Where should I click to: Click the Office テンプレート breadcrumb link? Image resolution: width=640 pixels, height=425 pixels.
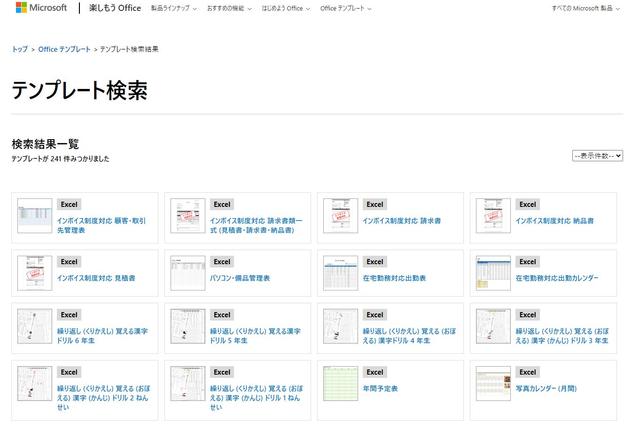point(64,49)
